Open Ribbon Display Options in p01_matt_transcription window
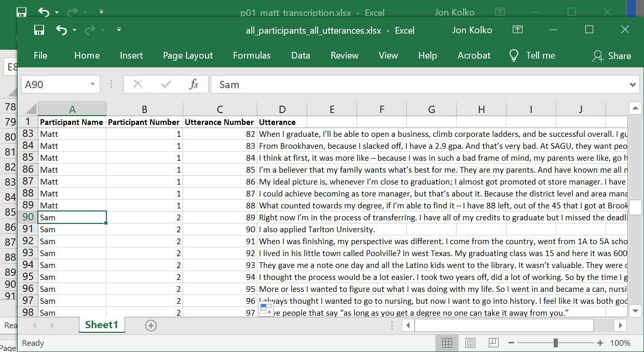Screen dimensions: 644x352 click(500, 11)
